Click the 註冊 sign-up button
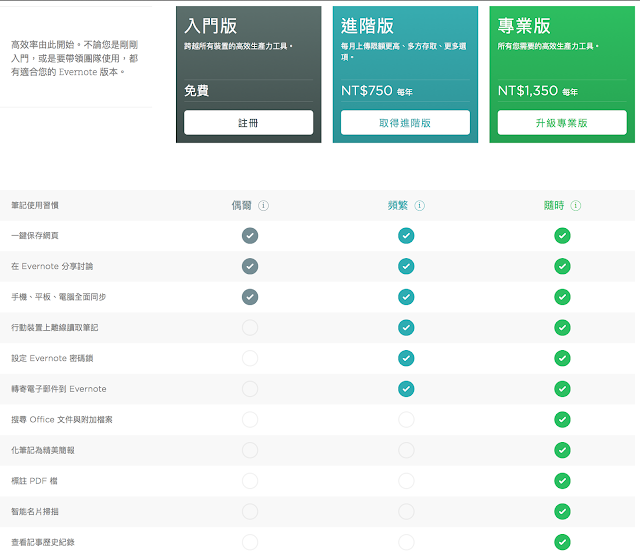The height and width of the screenshot is (552, 640). point(249,122)
